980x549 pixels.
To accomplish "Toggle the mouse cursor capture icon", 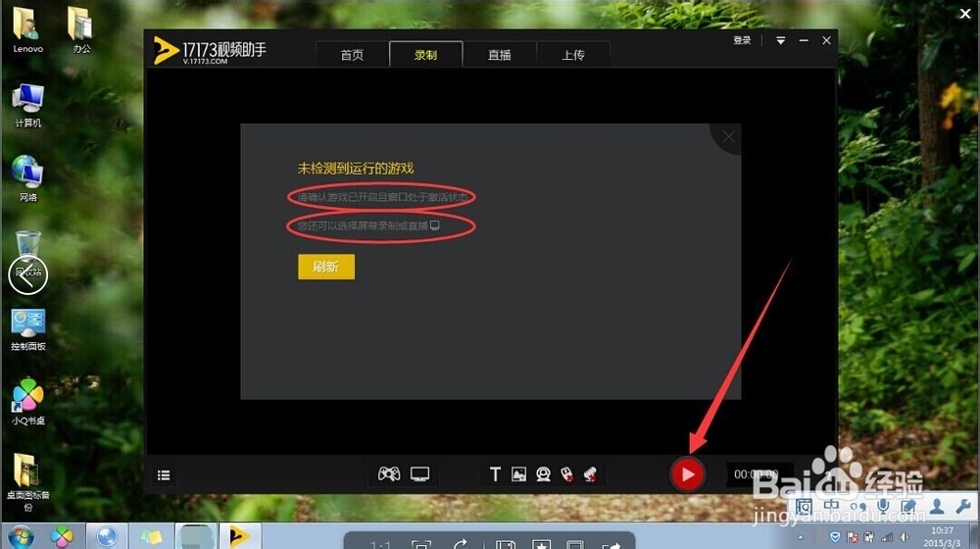I will pos(566,474).
